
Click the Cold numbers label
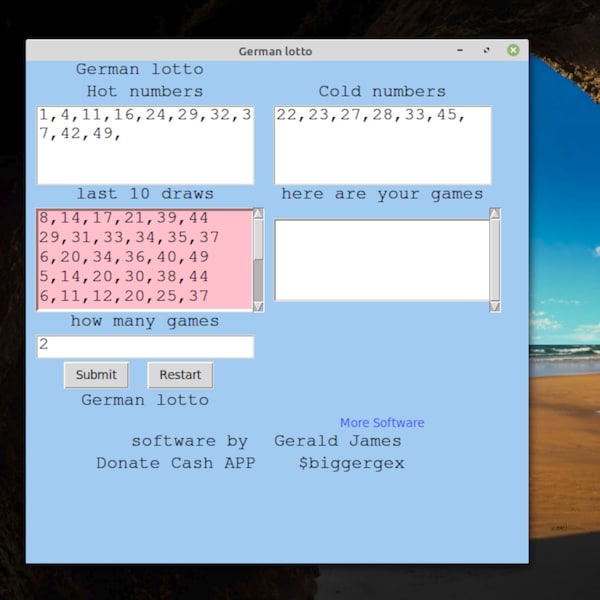pos(382,91)
